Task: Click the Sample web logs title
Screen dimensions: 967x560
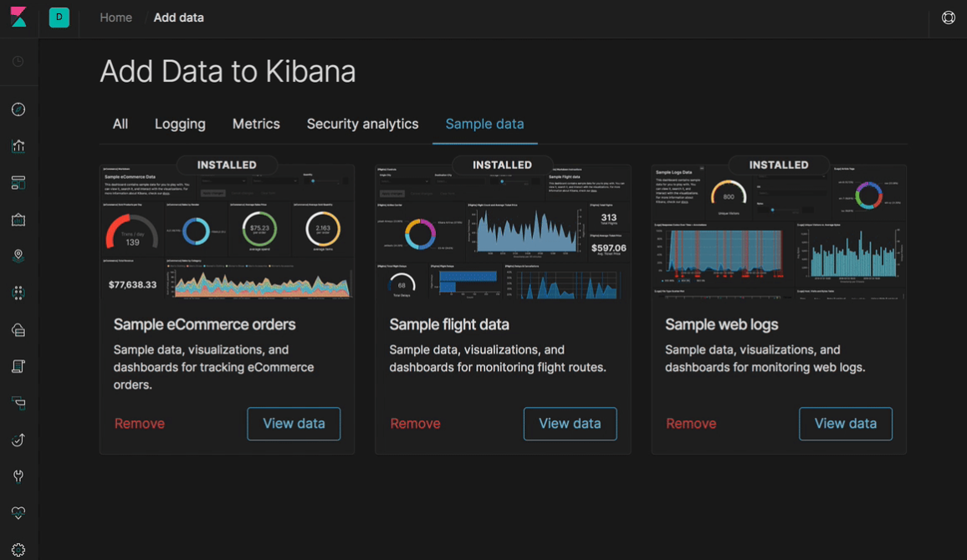Action: 722,324
